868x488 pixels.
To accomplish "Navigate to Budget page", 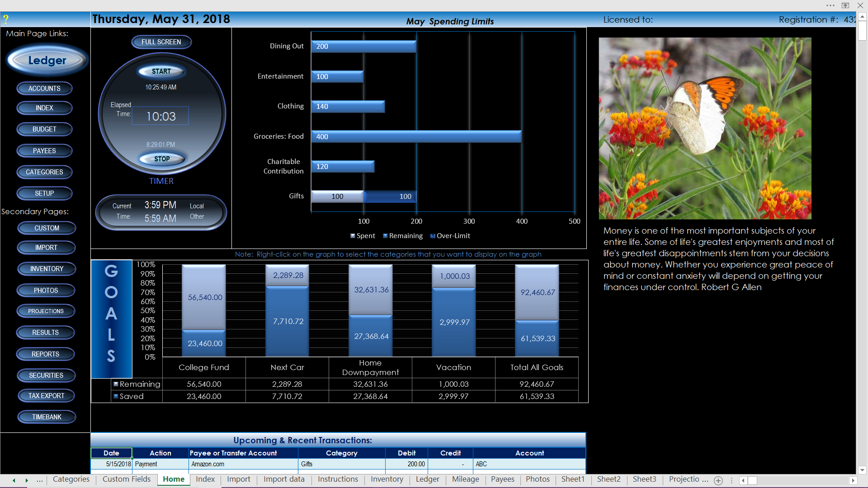I will click(x=44, y=129).
